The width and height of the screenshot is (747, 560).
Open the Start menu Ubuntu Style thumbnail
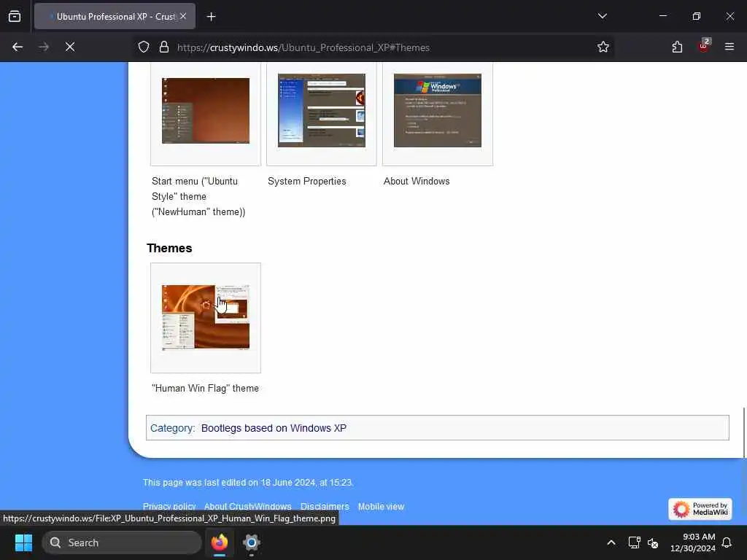point(206,111)
